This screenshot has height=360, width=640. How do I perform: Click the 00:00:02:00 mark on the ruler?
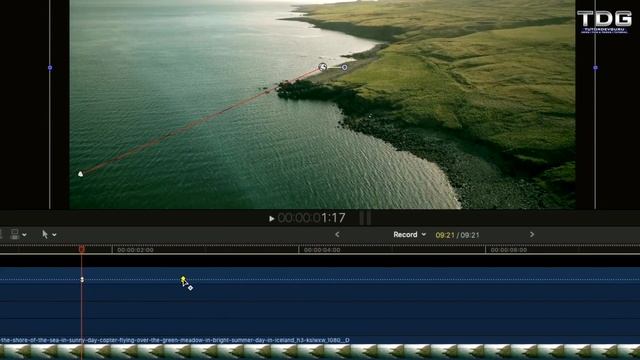pos(135,250)
